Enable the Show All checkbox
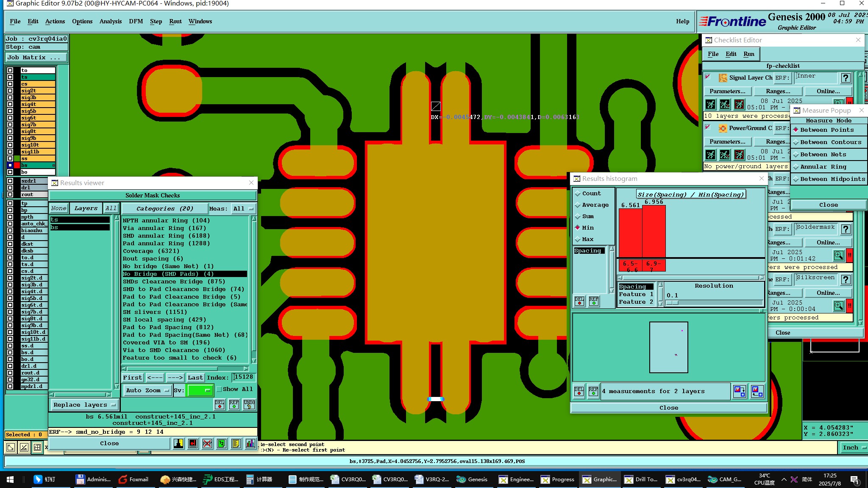 click(x=219, y=389)
